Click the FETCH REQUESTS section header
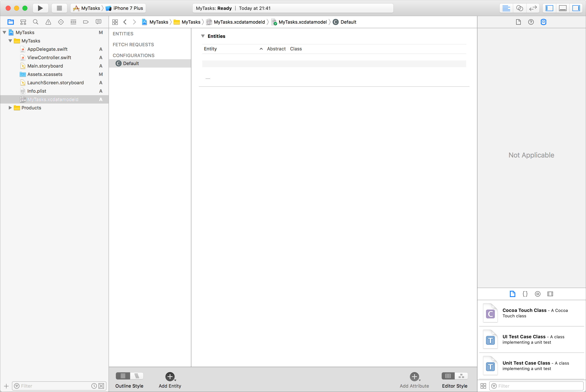This screenshot has width=586, height=392. (x=133, y=45)
